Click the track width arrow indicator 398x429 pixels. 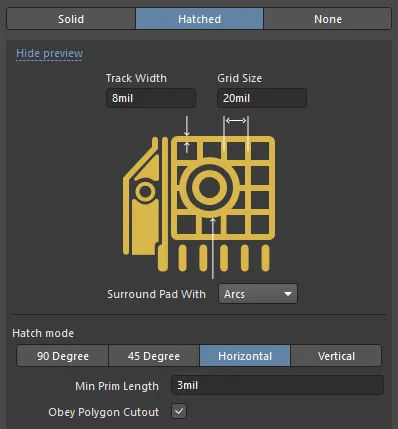pos(187,134)
